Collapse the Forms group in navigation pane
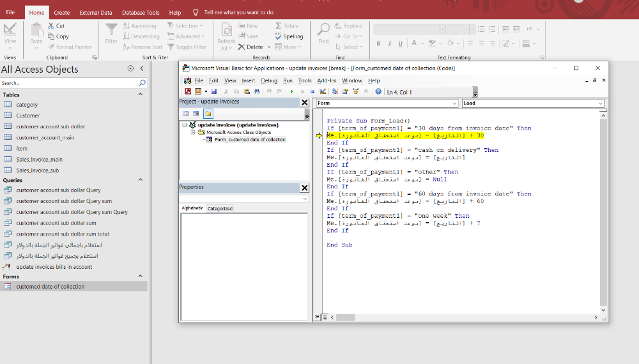Image resolution: width=639 pixels, height=364 pixels. pyautogui.click(x=140, y=276)
